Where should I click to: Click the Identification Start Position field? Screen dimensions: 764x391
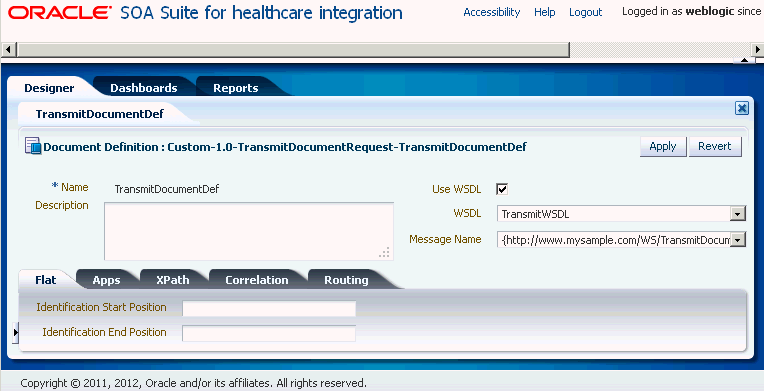[269, 309]
